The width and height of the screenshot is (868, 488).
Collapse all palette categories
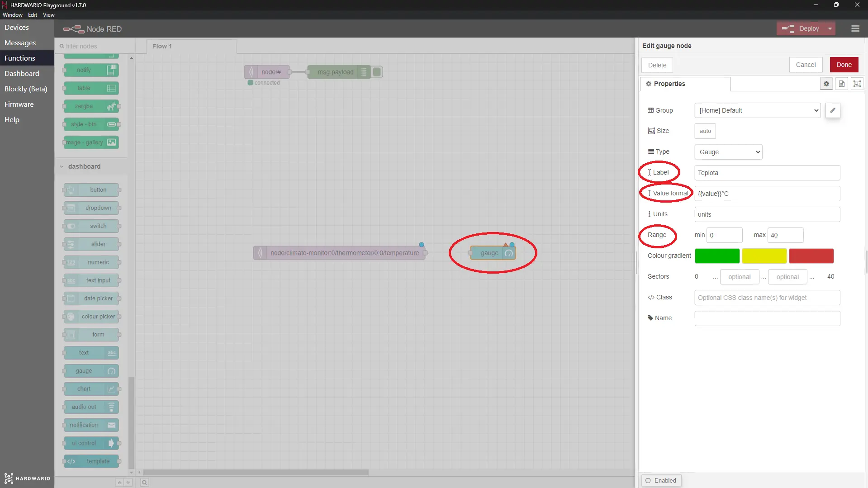point(119,483)
